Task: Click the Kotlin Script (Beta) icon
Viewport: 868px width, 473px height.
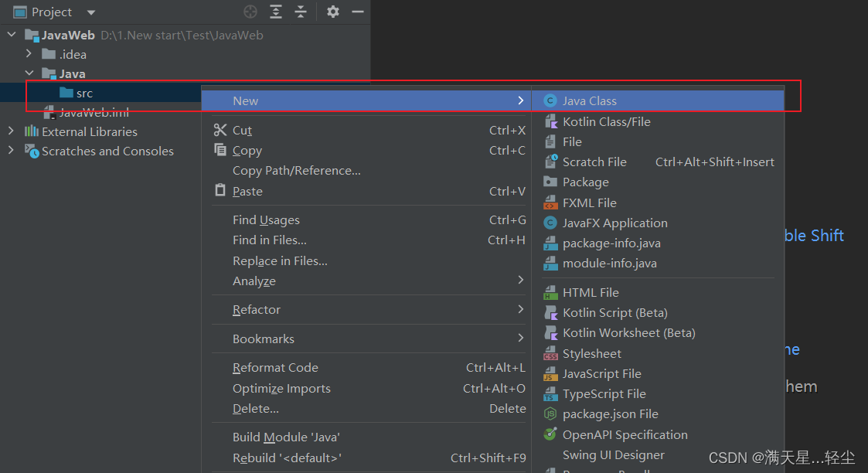Action: tap(550, 312)
